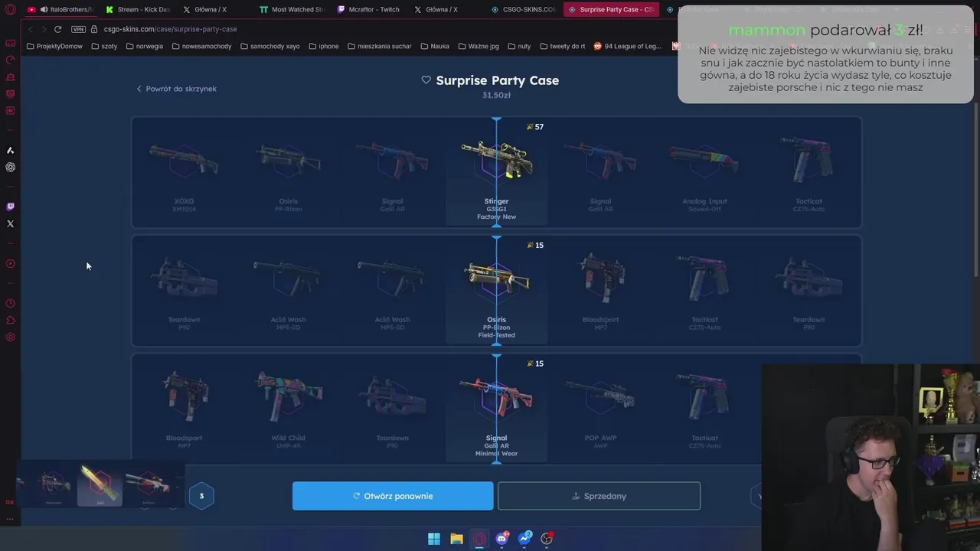Click Analog Input Sawed-Off skin
This screenshot has height=551, width=980.
[x=704, y=173]
